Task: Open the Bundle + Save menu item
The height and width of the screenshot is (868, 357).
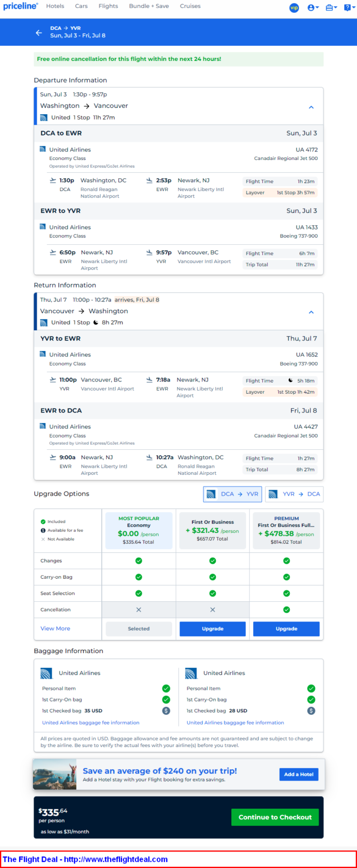Action: pos(149,6)
